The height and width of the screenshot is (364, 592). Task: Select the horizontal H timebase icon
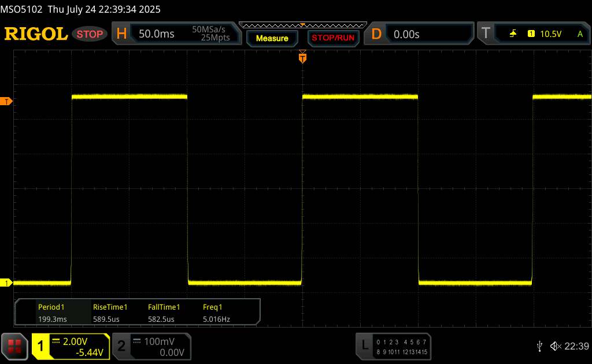click(x=121, y=34)
